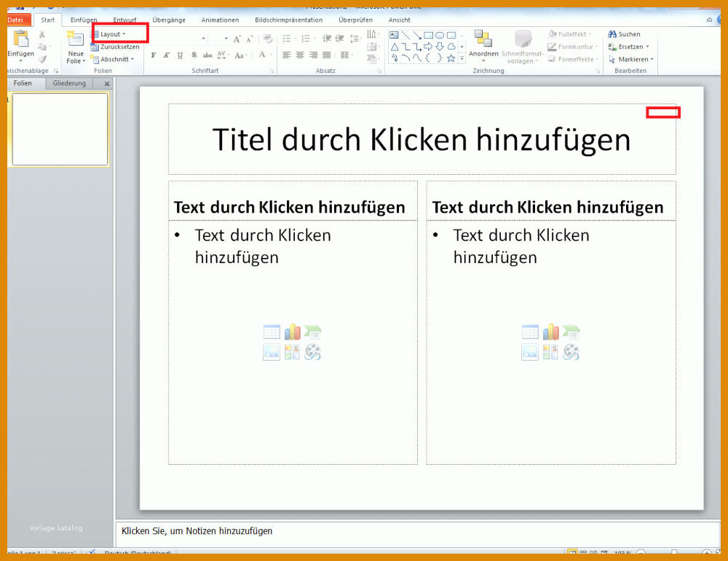Center text in Absatz group
Image resolution: width=728 pixels, height=561 pixels.
(301, 55)
